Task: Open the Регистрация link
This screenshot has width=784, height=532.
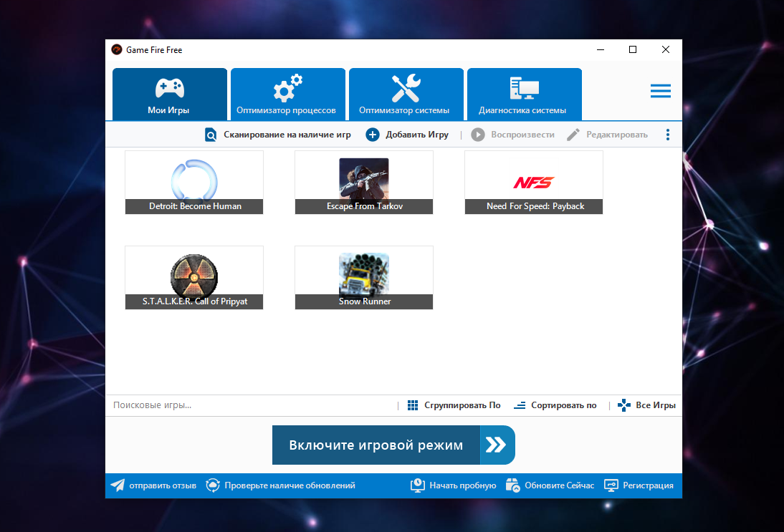Action: 648,485
